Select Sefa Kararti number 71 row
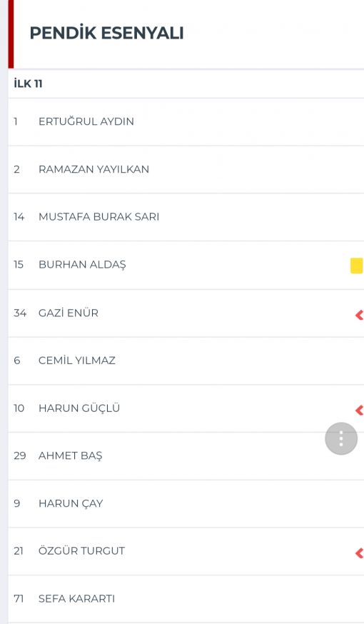The image size is (364, 624). (x=186, y=599)
